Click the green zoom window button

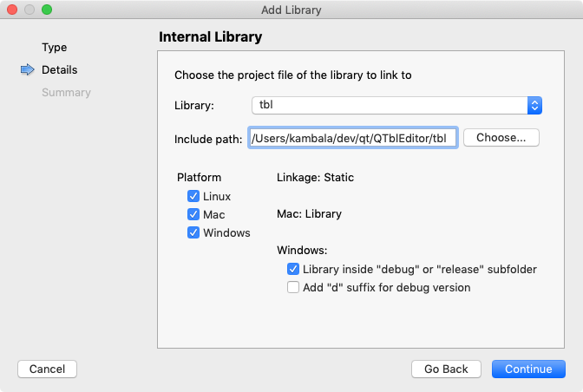coord(47,10)
